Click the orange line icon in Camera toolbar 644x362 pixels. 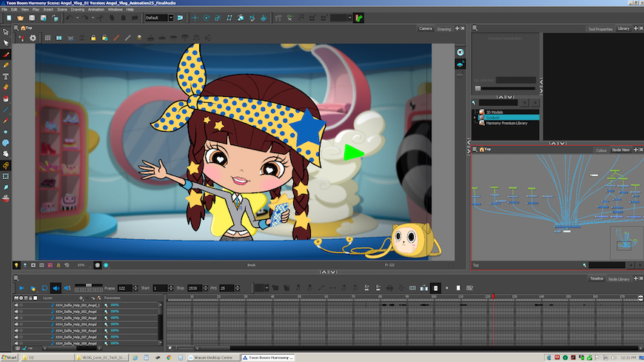pyautogui.click(x=116, y=38)
